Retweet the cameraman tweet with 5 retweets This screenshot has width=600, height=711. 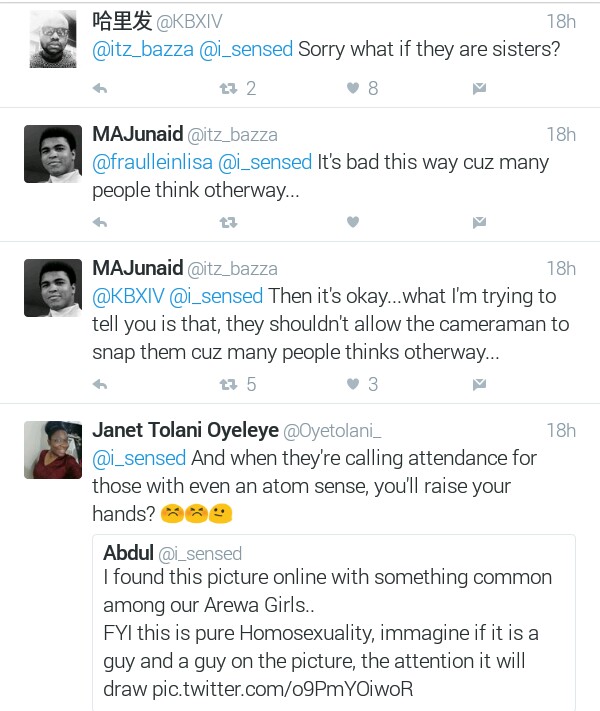pyautogui.click(x=228, y=384)
